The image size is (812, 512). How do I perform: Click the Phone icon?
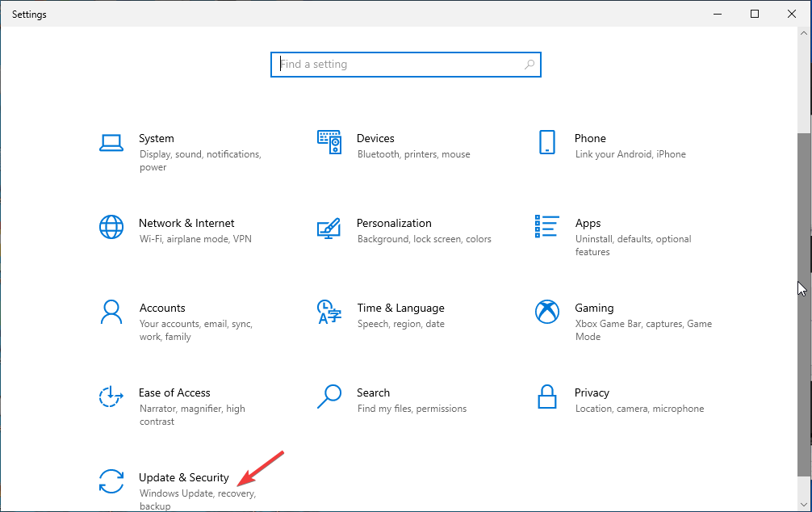tap(547, 142)
